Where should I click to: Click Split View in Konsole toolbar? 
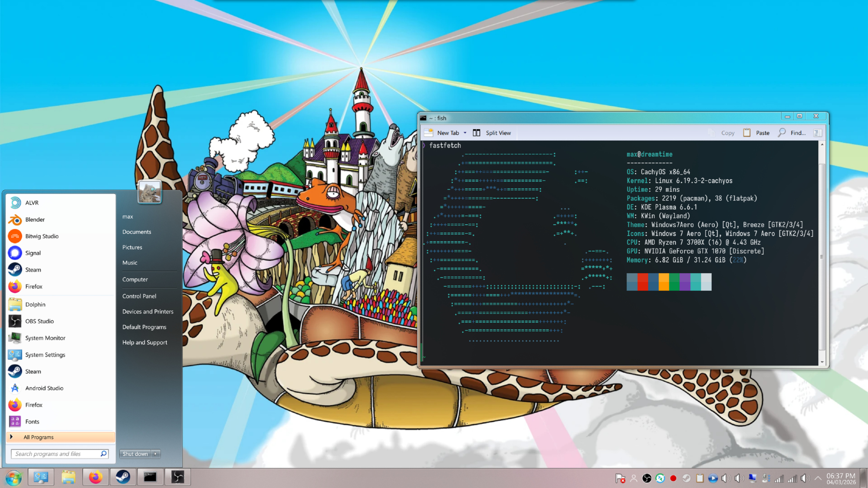point(492,133)
